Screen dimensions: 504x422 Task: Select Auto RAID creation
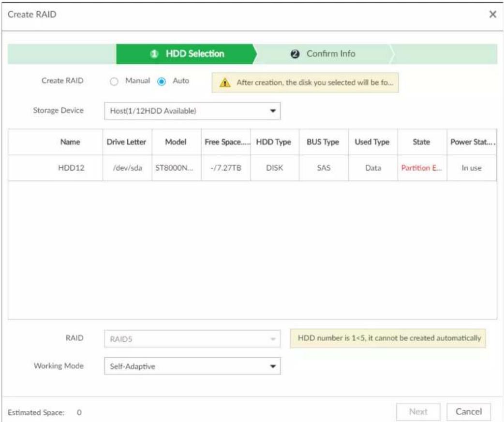point(162,82)
